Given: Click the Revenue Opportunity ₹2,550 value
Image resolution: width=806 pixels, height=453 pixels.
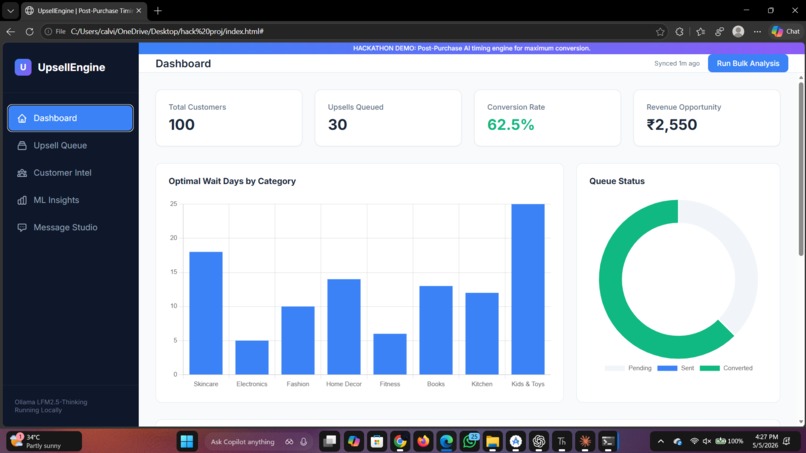Looking at the screenshot, I should (x=672, y=124).
